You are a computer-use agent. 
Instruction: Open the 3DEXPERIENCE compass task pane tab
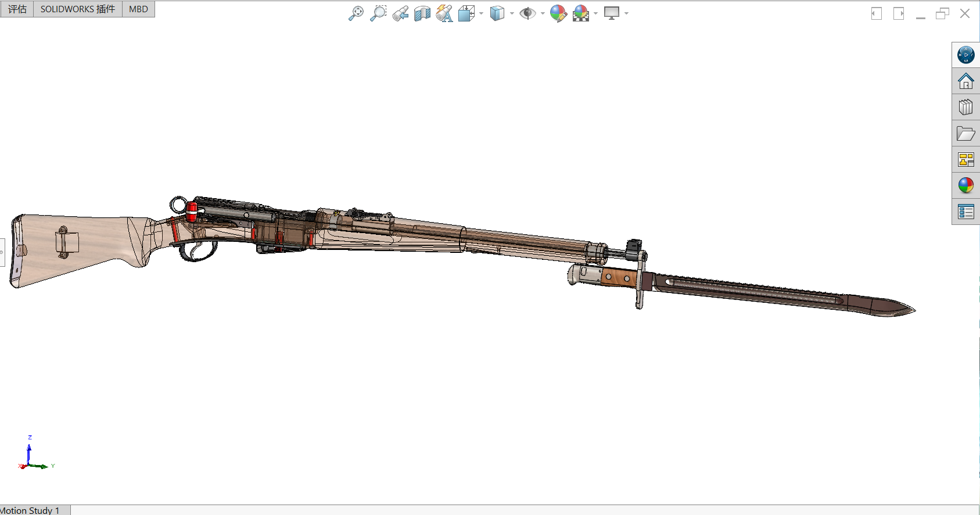pos(965,55)
